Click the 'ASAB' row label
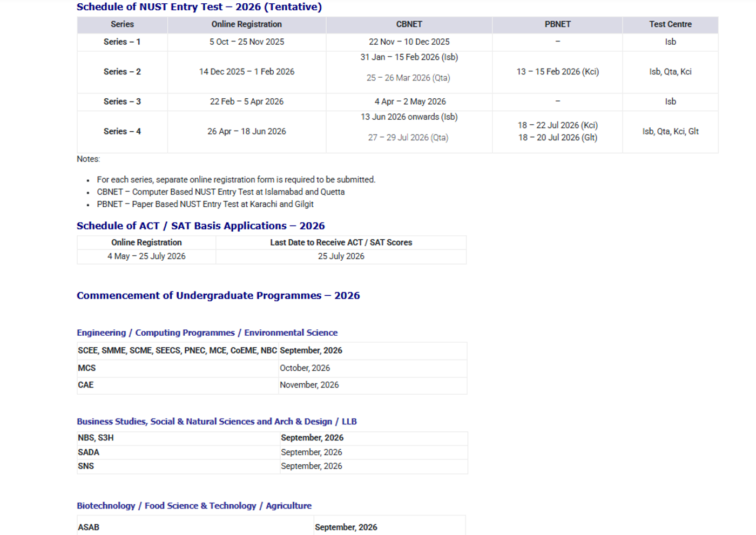The height and width of the screenshot is (535, 756). coord(89,527)
